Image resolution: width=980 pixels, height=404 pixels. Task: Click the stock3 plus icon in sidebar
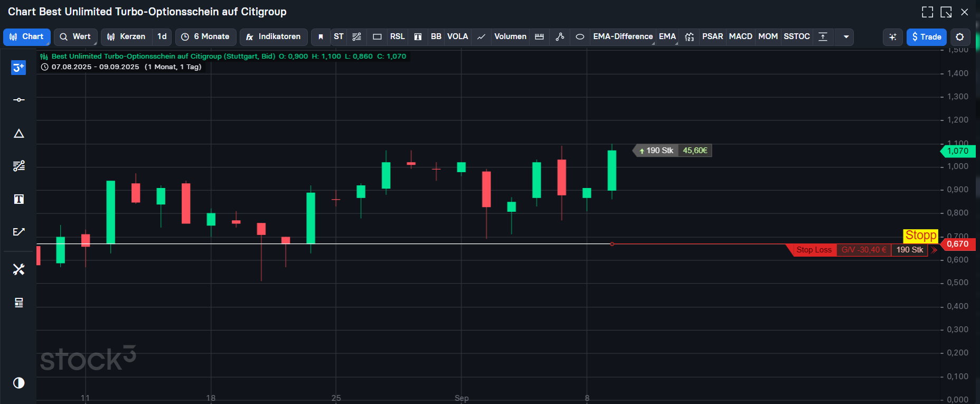[x=18, y=68]
